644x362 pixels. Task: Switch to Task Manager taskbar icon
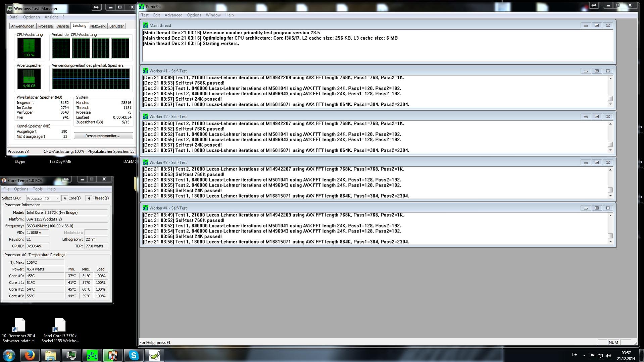[71, 355]
